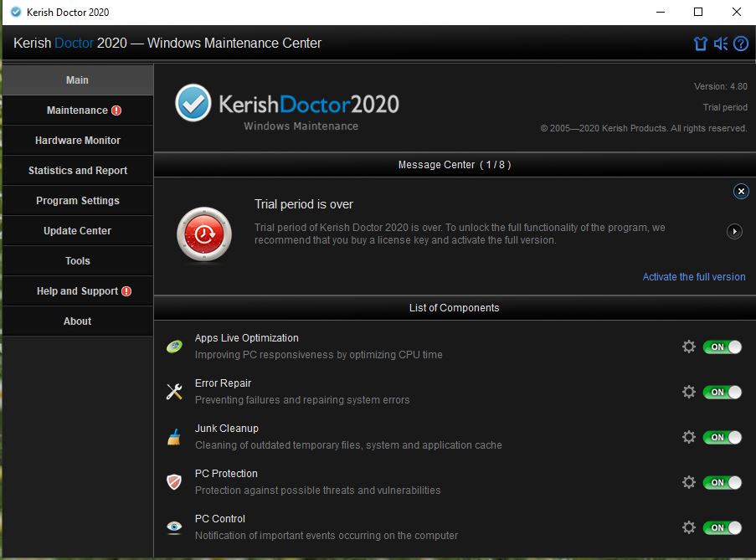756x560 pixels.
Task: Click the Kerish Products copyright notice
Action: pos(644,129)
